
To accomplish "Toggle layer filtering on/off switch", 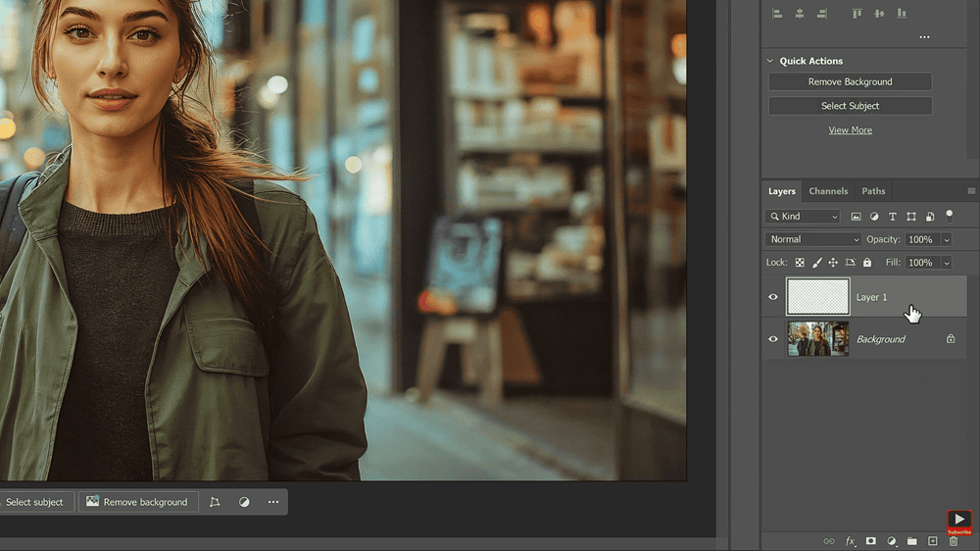I will [x=950, y=216].
